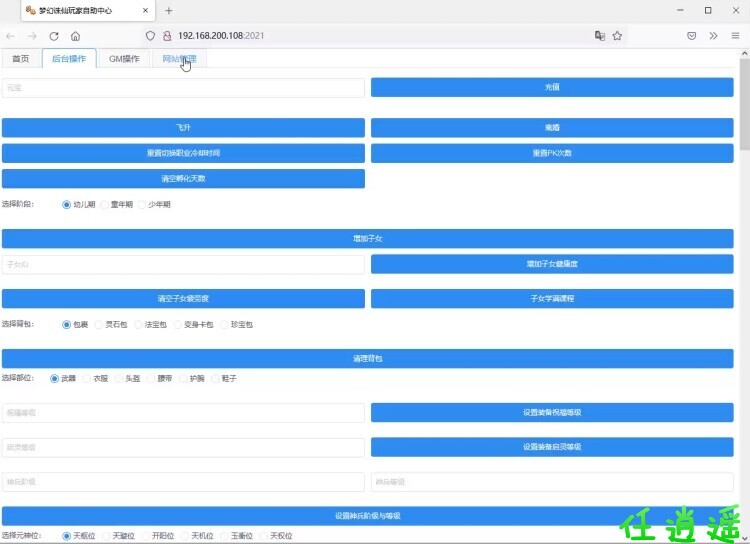The width and height of the screenshot is (750, 544).
Task: Go to the 网站管理 tab
Action: 179,59
